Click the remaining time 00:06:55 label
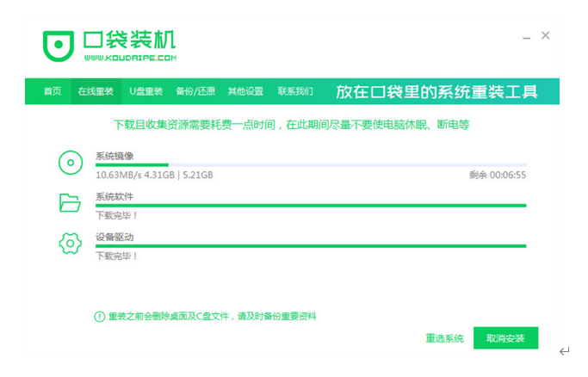This screenshot has width=588, height=377. click(497, 175)
